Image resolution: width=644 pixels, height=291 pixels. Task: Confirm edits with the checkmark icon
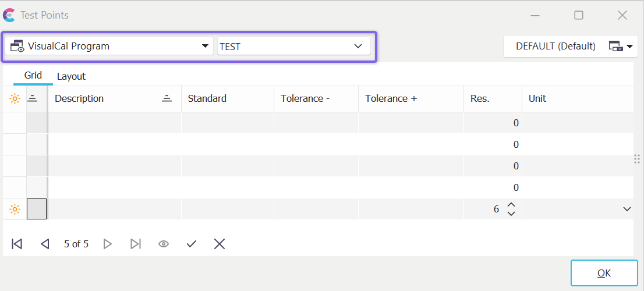(x=192, y=244)
